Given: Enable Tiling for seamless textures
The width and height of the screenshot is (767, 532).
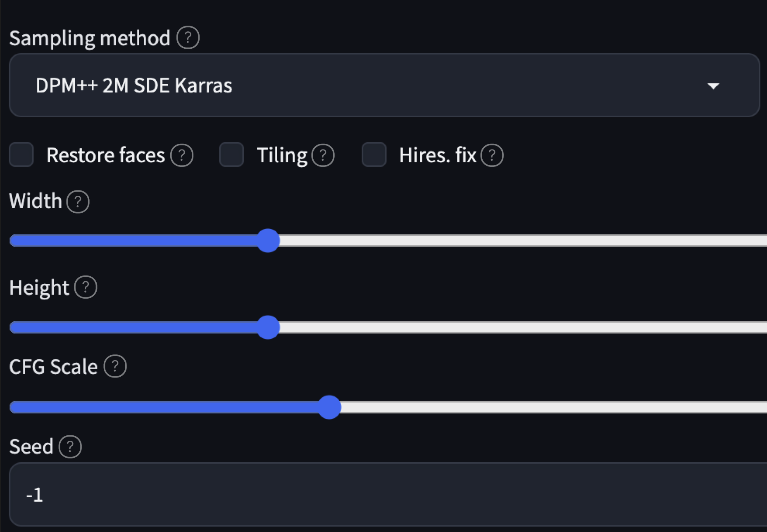Looking at the screenshot, I should (x=231, y=155).
